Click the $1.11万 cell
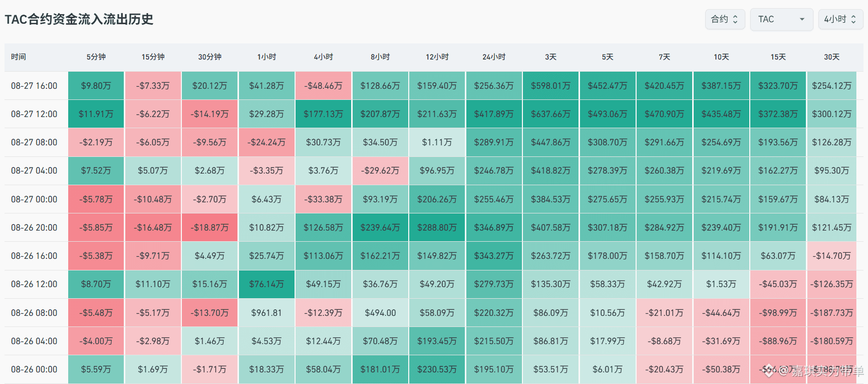 pos(437,142)
